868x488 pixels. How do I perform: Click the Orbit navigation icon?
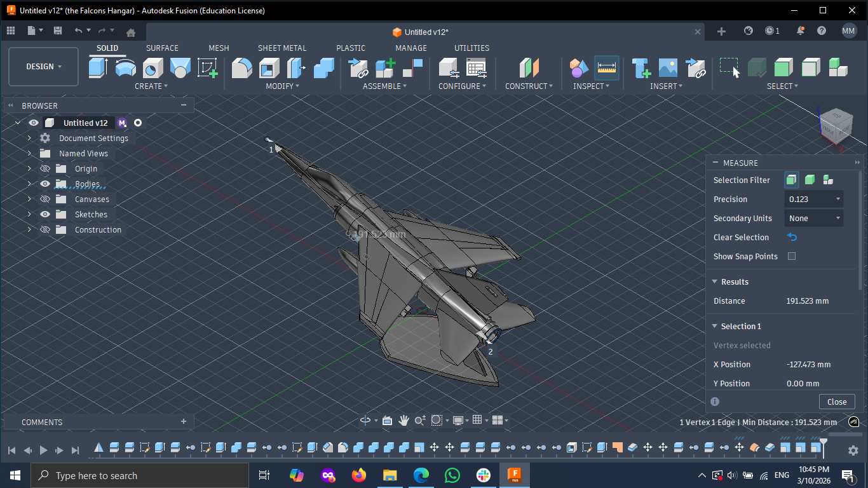365,420
